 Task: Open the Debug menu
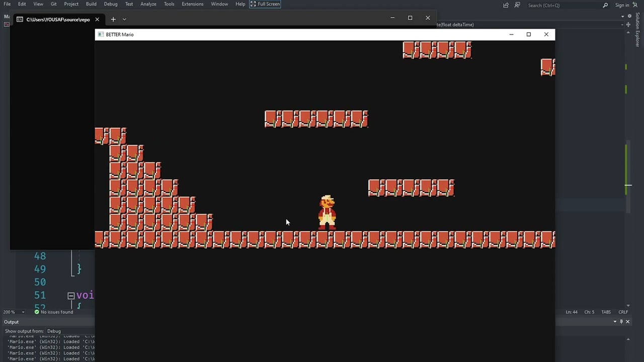coord(111,4)
